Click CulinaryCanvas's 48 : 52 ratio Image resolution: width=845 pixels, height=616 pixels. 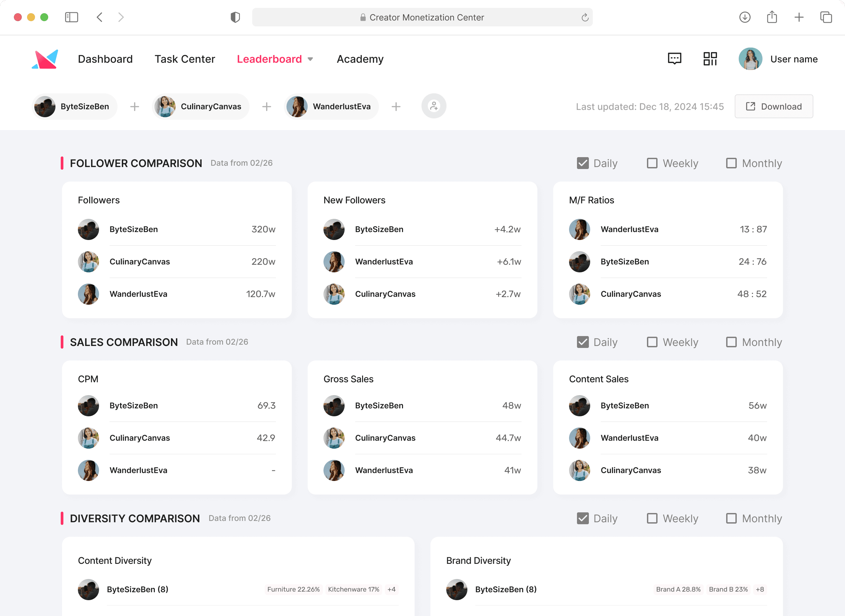752,294
